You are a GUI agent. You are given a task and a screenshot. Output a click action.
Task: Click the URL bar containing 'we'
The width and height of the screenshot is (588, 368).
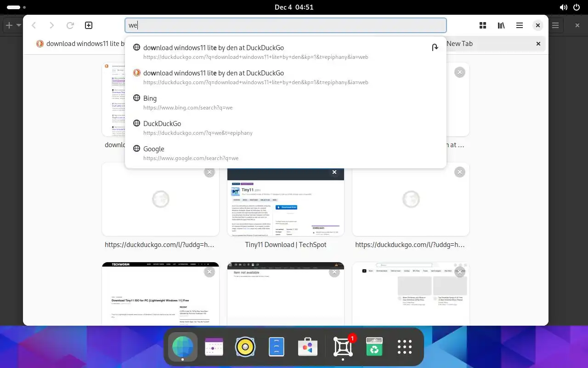click(x=286, y=25)
